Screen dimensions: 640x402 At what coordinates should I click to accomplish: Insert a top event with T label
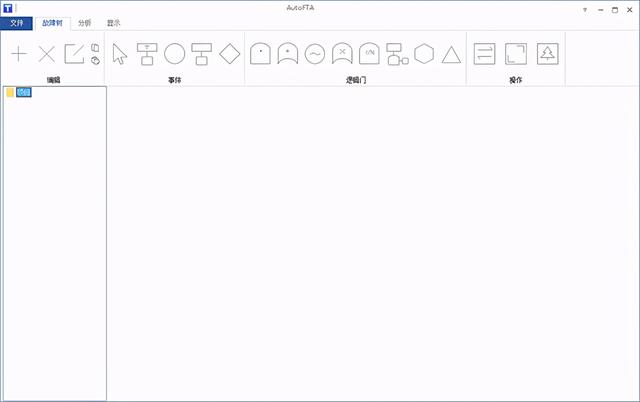[x=147, y=54]
